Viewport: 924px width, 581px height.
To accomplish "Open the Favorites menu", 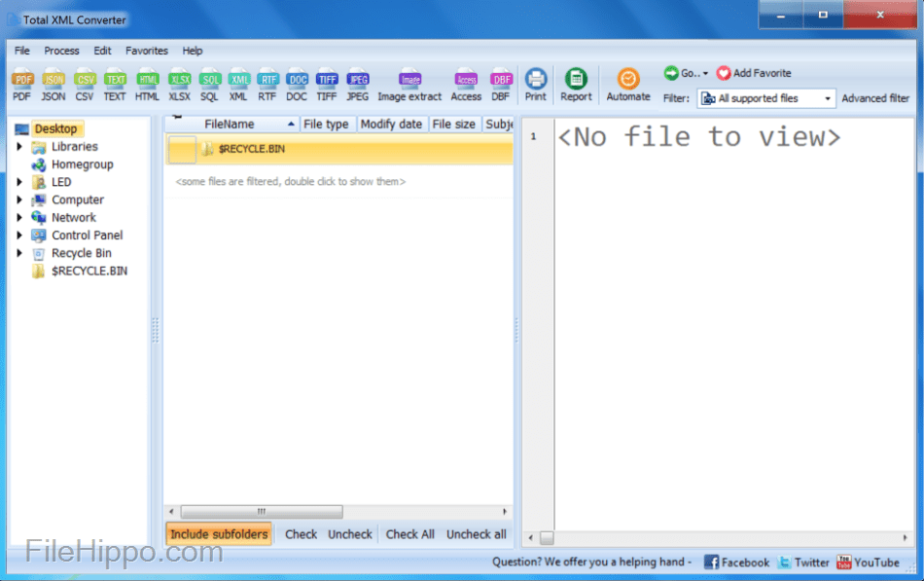I will 147,51.
